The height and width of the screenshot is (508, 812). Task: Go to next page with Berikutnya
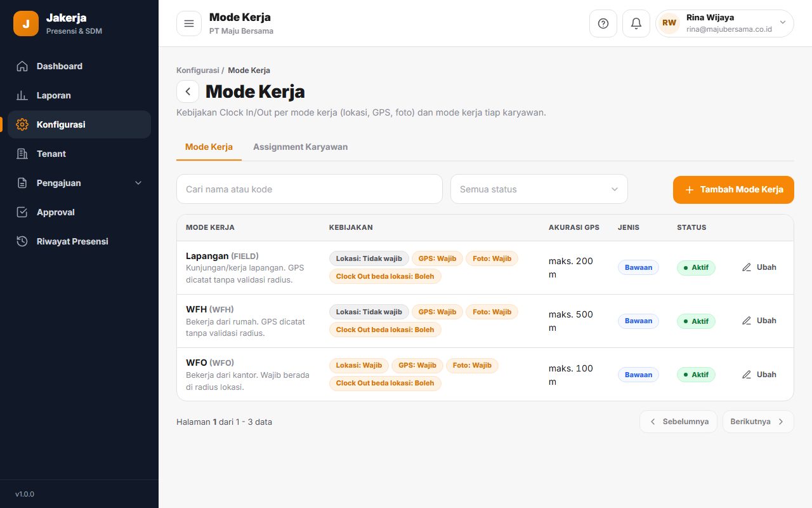point(758,422)
